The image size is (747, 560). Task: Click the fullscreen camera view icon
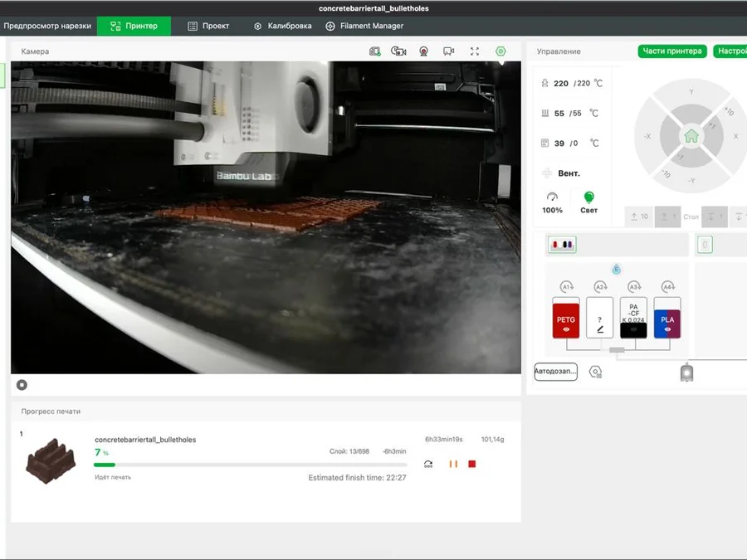tap(475, 51)
